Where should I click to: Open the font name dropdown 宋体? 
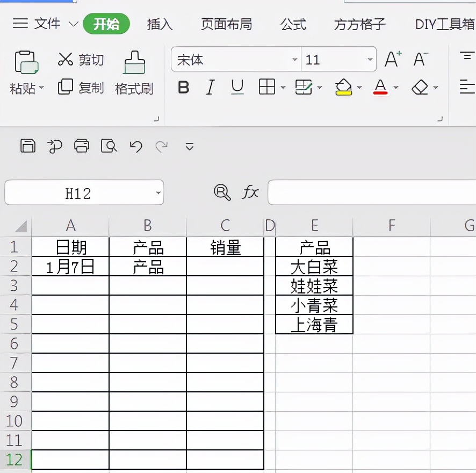[x=294, y=59]
